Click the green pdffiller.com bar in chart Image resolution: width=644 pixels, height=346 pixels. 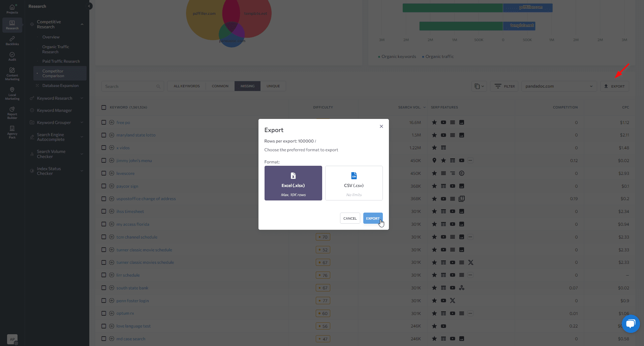(453, 8)
